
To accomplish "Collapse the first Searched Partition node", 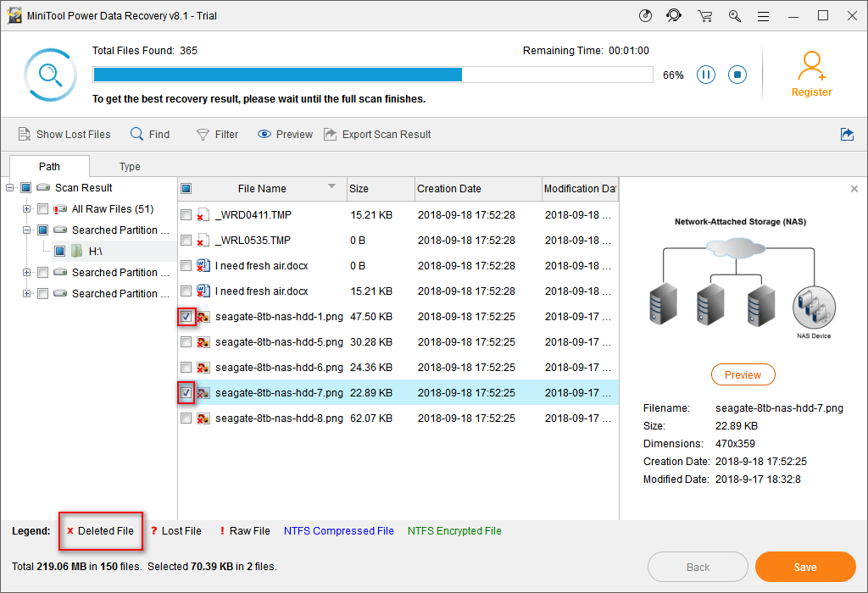I will point(26,230).
